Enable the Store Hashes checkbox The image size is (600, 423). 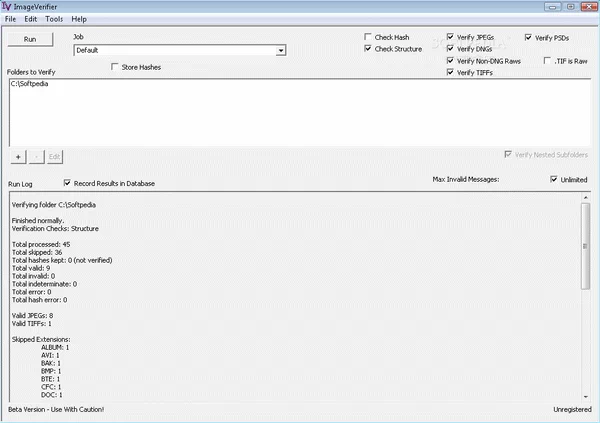114,67
